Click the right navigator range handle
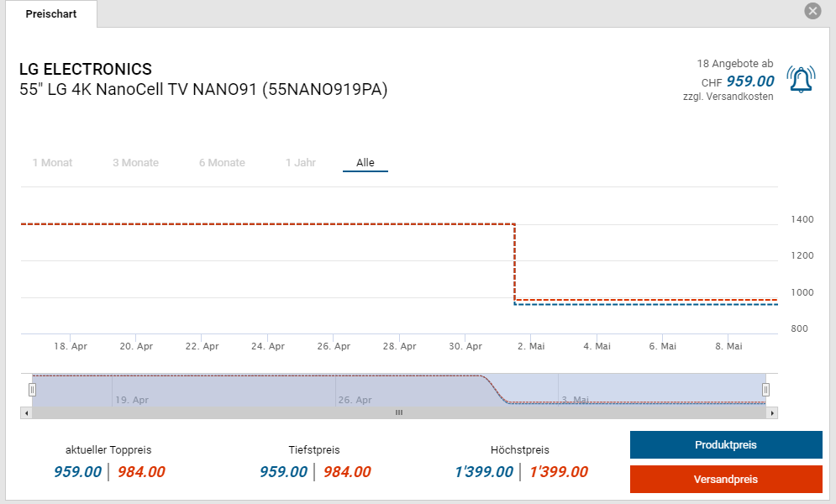Image resolution: width=836 pixels, height=504 pixels. pyautogui.click(x=766, y=389)
